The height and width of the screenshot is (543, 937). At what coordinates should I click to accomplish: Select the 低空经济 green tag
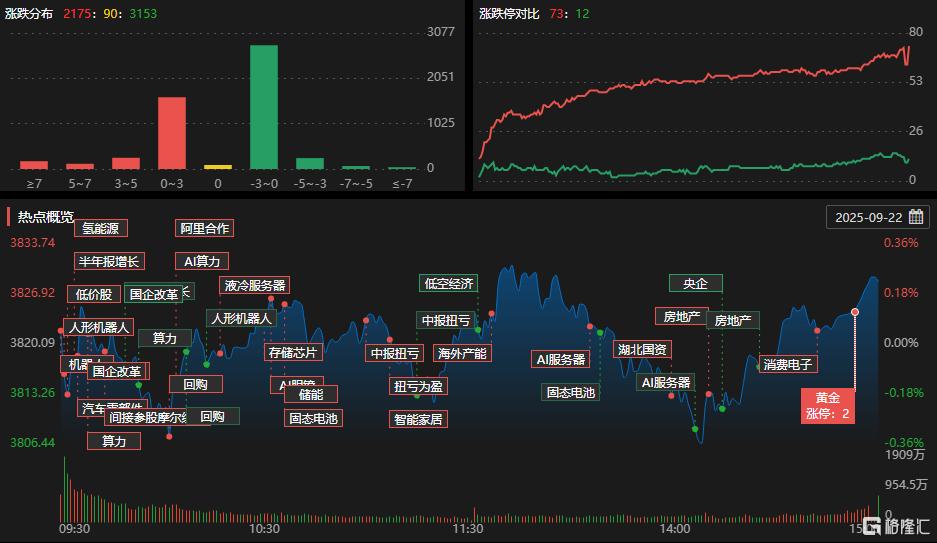(x=448, y=283)
